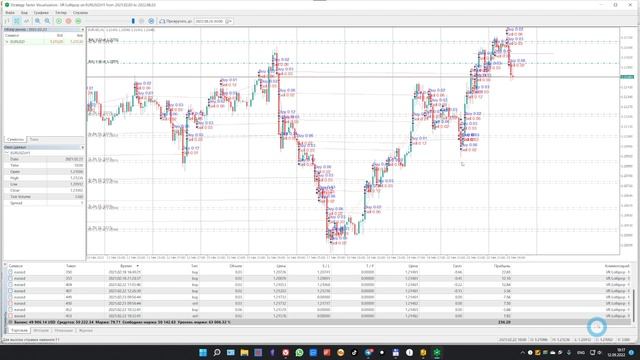The width and height of the screenshot is (640, 360).
Task: Close the Обзор рынка panel
Action: pyautogui.click(x=82, y=29)
